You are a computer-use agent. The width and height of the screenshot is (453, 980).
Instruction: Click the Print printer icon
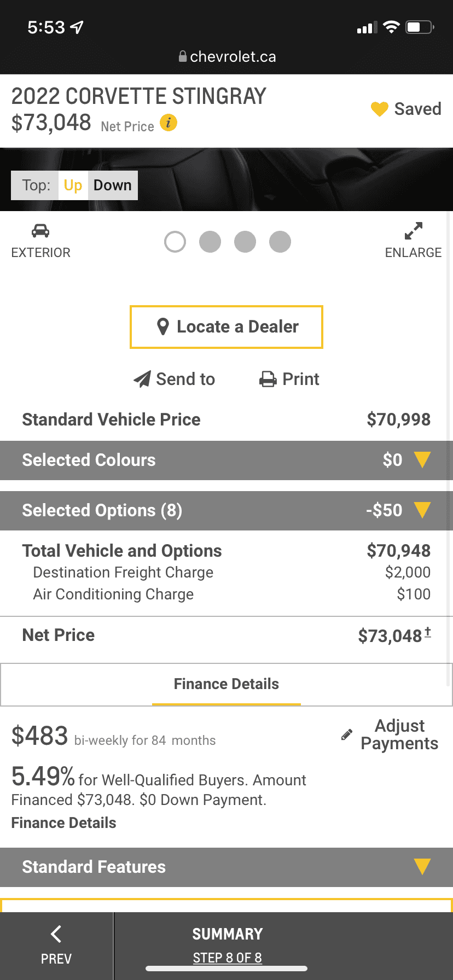coord(268,379)
